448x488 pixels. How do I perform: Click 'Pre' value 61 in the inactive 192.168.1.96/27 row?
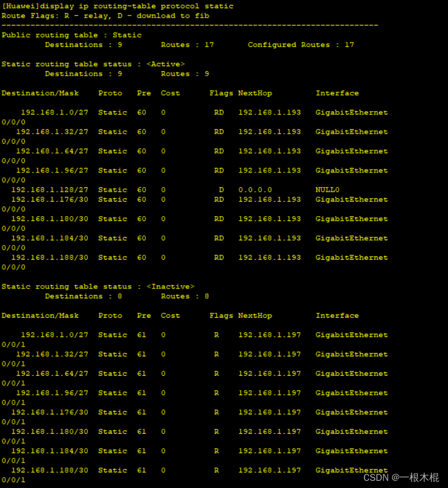click(141, 393)
